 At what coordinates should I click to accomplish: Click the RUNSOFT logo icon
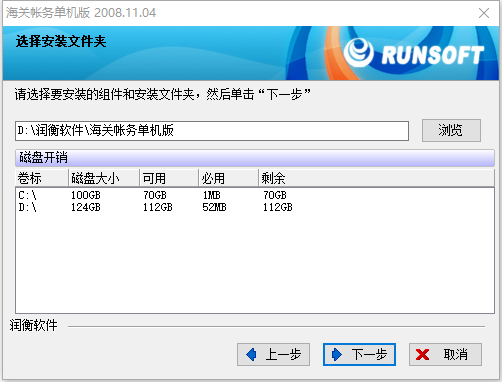359,53
